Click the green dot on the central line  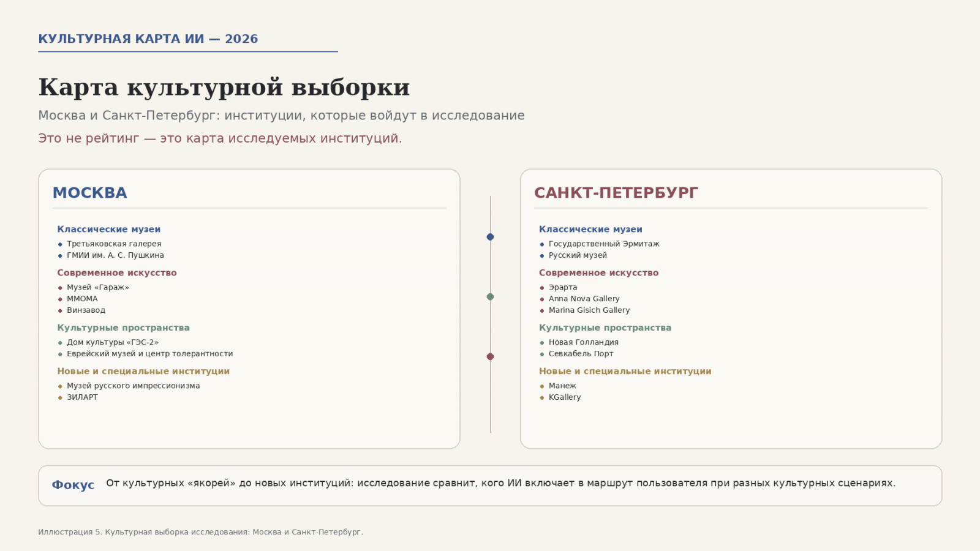point(490,297)
